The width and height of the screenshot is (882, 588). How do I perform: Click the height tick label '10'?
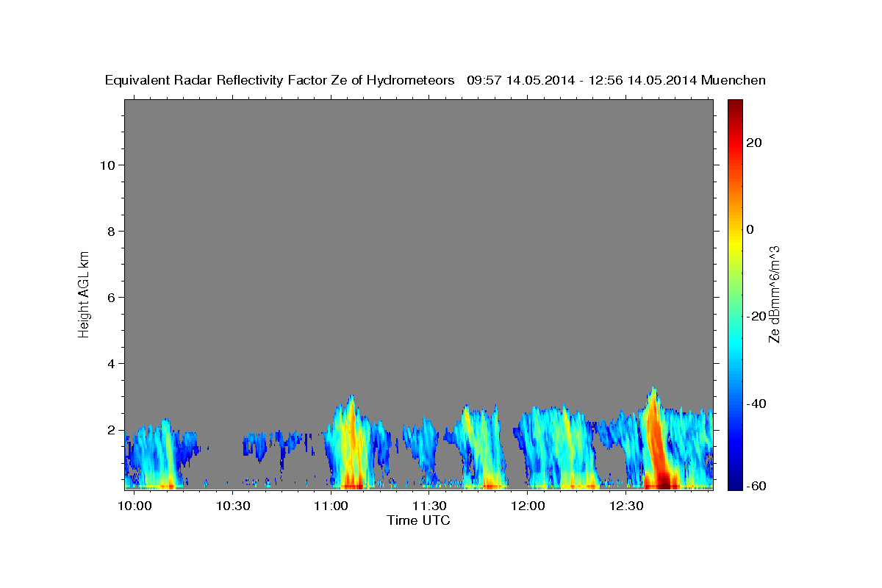click(x=107, y=165)
